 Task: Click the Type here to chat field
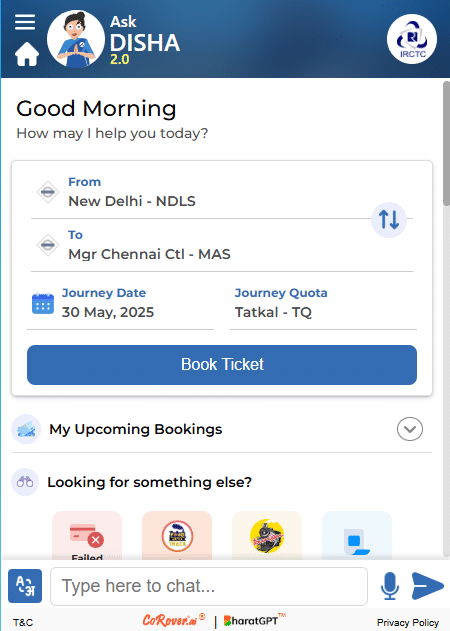coord(209,586)
